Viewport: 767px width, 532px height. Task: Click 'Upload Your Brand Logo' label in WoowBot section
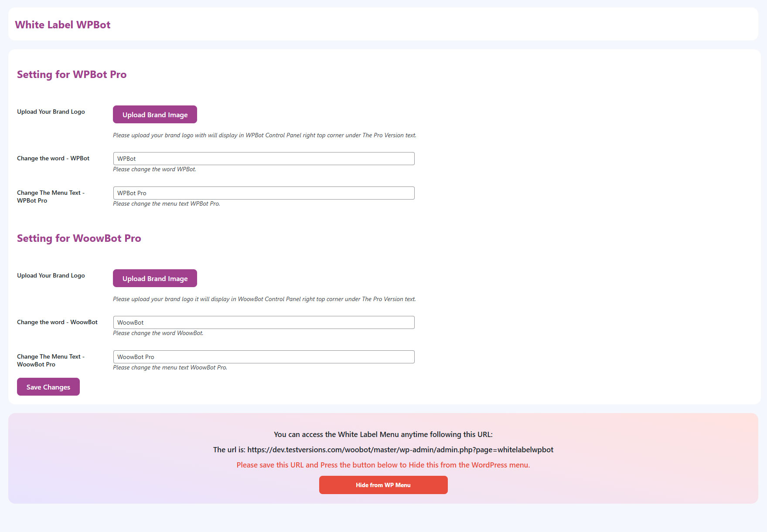pyautogui.click(x=51, y=276)
